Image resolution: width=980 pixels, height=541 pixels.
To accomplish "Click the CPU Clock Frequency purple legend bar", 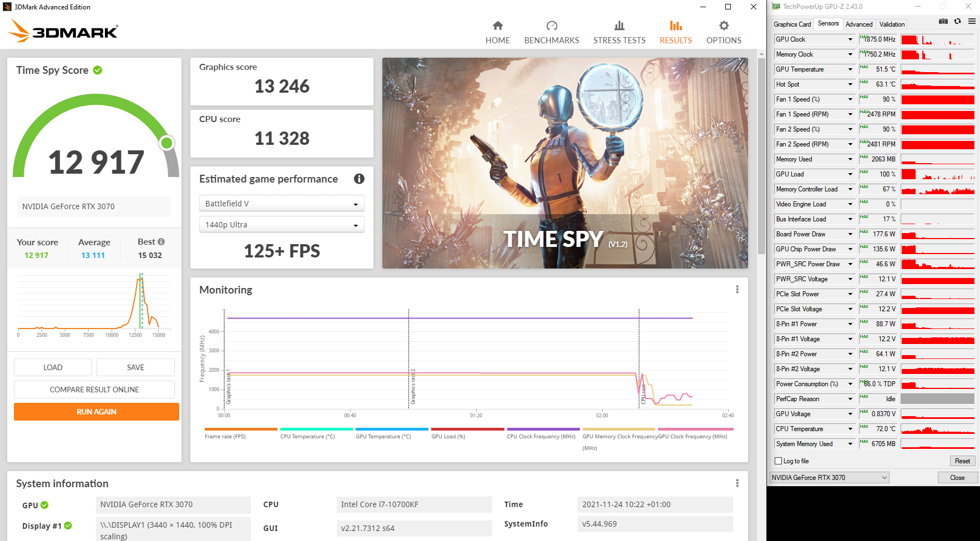I will (543, 429).
